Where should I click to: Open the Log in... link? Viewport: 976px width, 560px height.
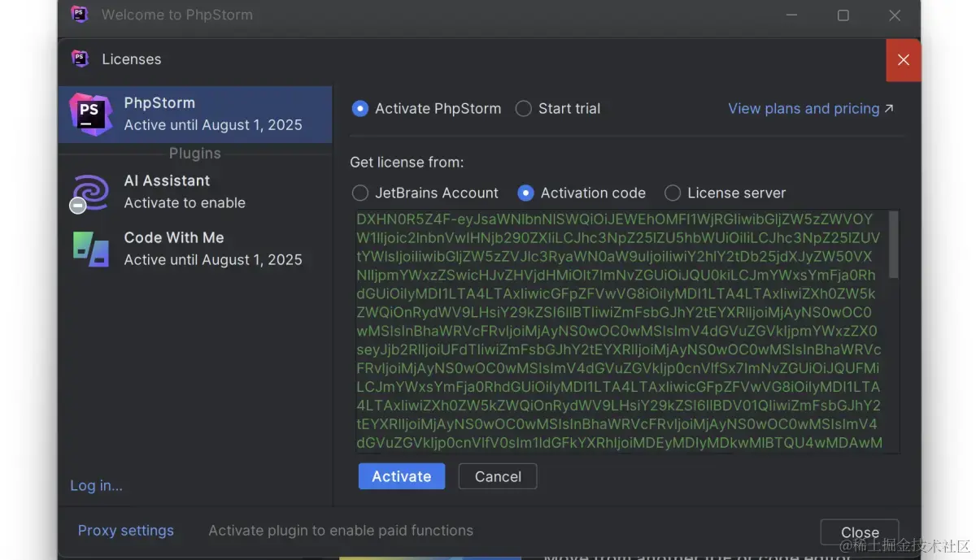96,485
